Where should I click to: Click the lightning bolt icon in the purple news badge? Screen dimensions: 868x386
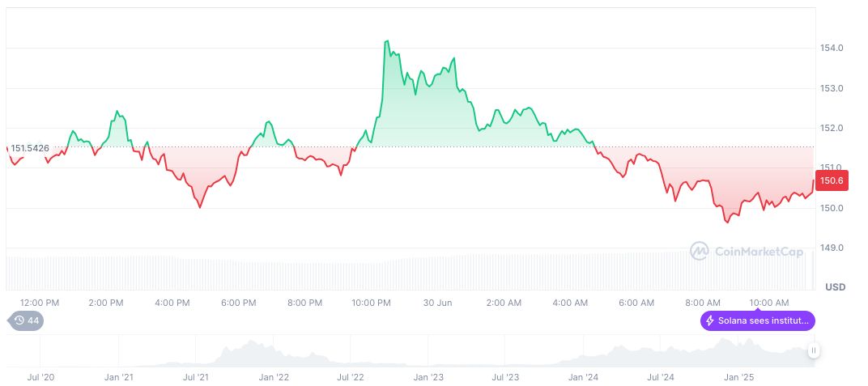pos(710,320)
